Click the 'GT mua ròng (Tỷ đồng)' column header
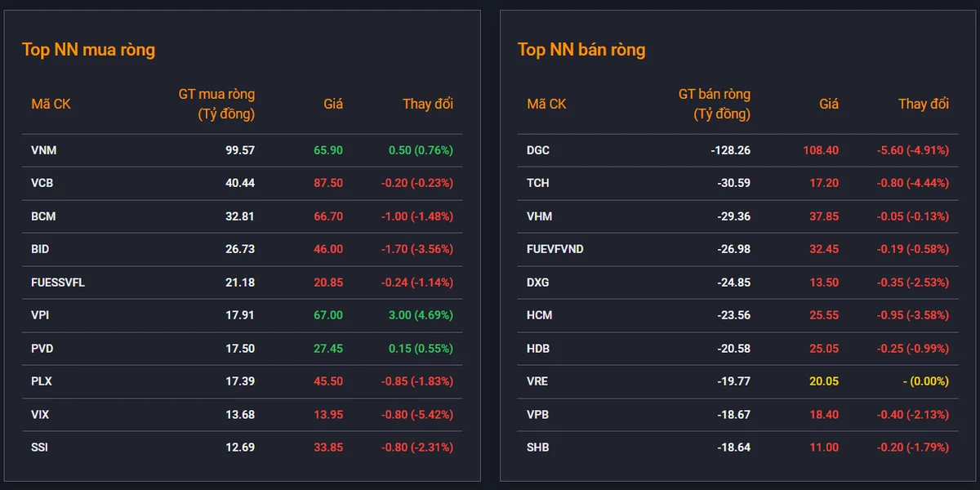This screenshot has width=980, height=490. (216, 104)
